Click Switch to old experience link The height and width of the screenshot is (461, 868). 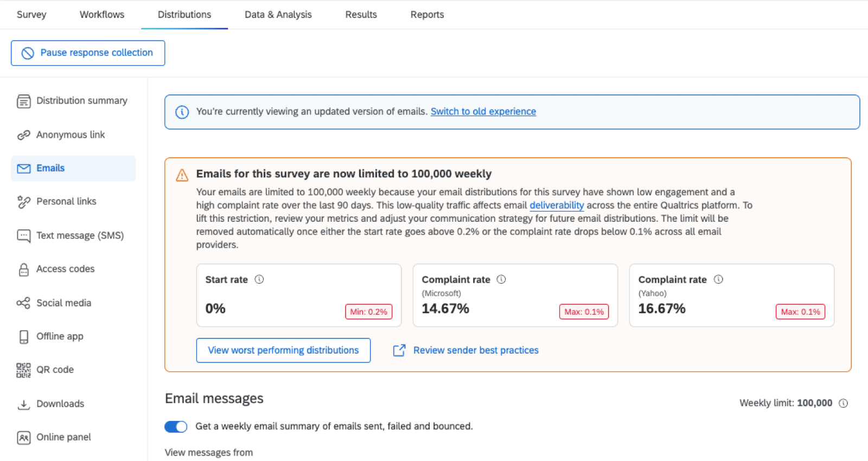tap(483, 111)
